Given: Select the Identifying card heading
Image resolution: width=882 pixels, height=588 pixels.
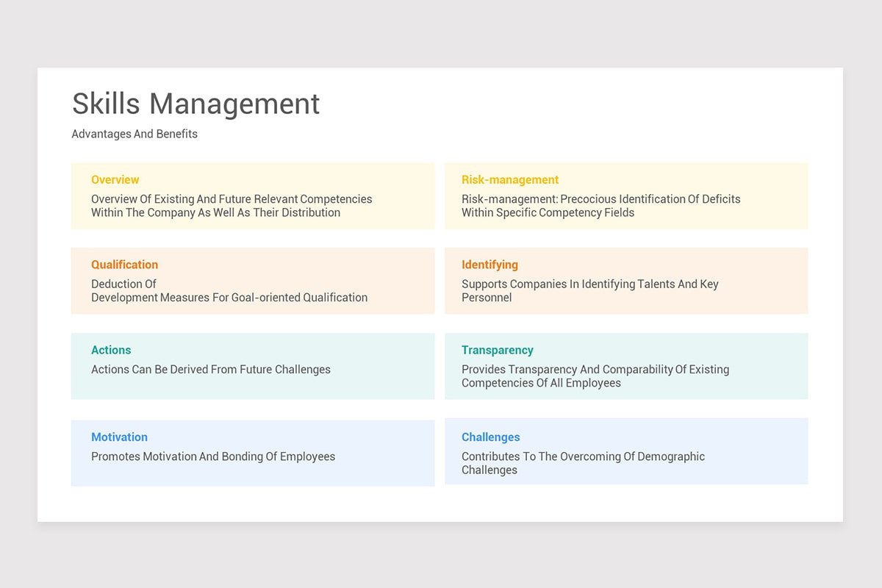Looking at the screenshot, I should 490,265.
